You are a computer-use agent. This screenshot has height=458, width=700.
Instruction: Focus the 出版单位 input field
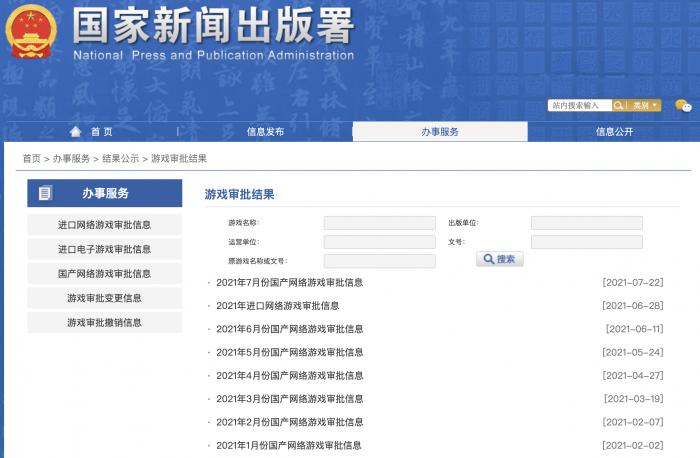click(587, 223)
